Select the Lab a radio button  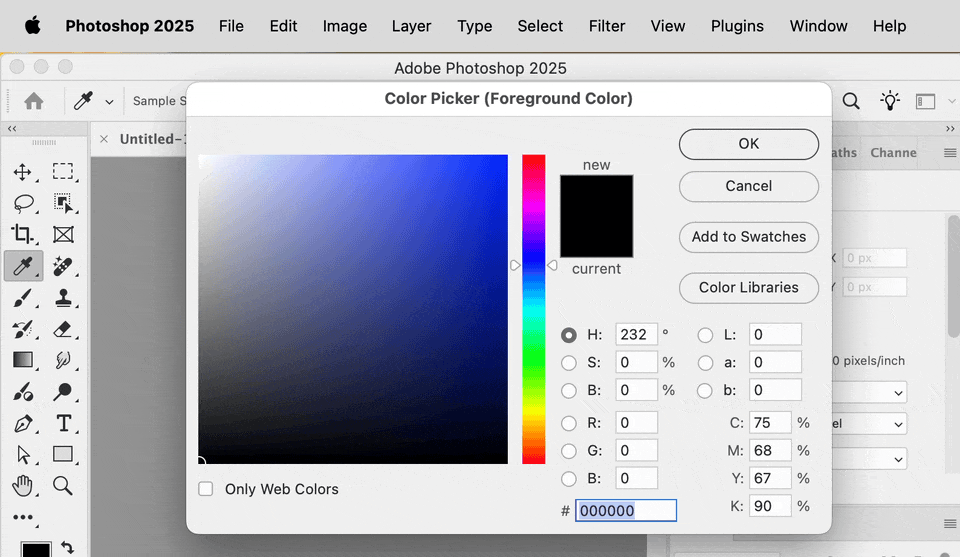point(705,363)
